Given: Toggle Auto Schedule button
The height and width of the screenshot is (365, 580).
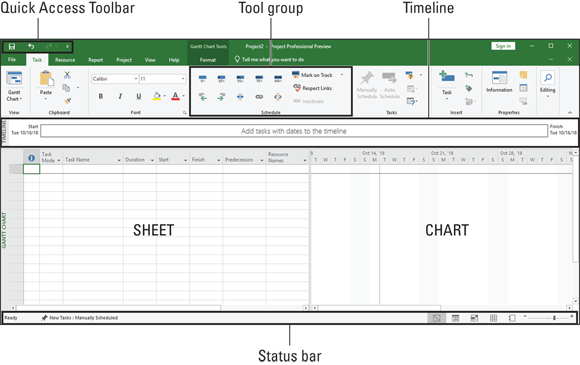Looking at the screenshot, I should (x=390, y=85).
